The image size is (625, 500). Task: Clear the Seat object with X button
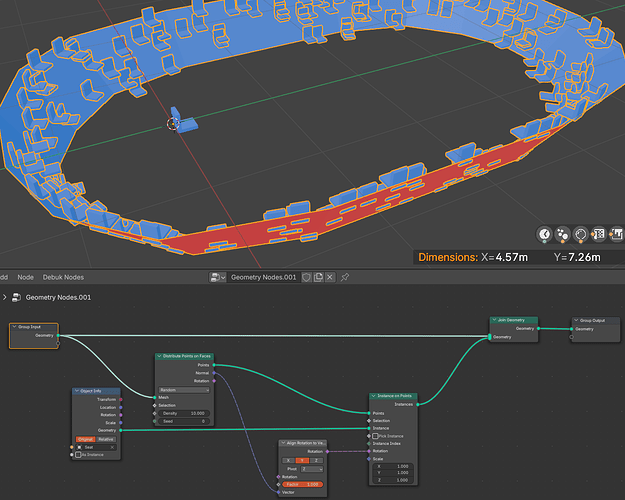coord(112,447)
